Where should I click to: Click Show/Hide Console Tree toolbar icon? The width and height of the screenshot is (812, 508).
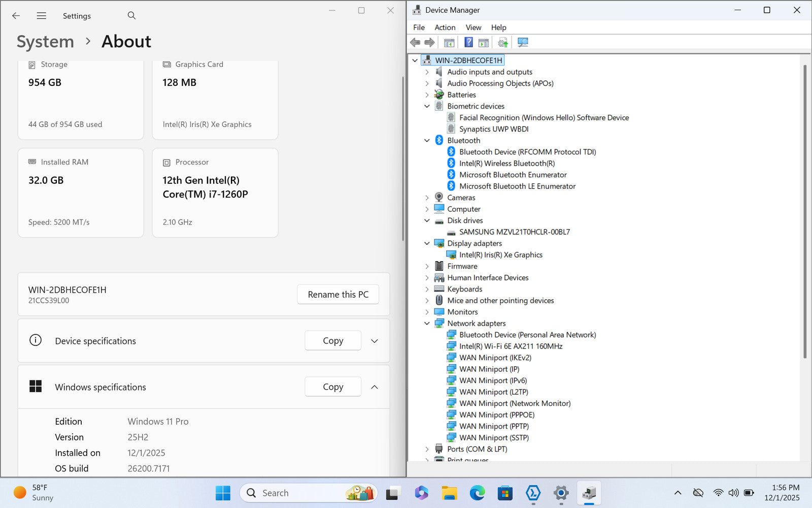[449, 42]
